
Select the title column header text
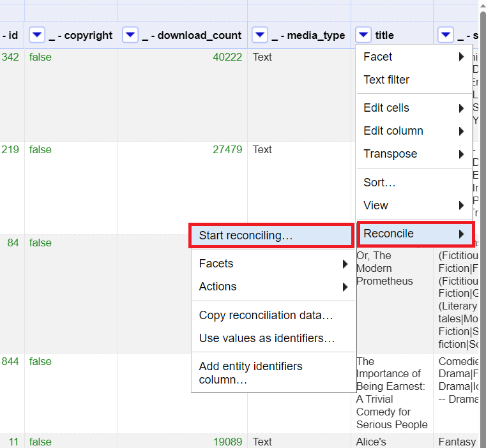click(x=384, y=35)
